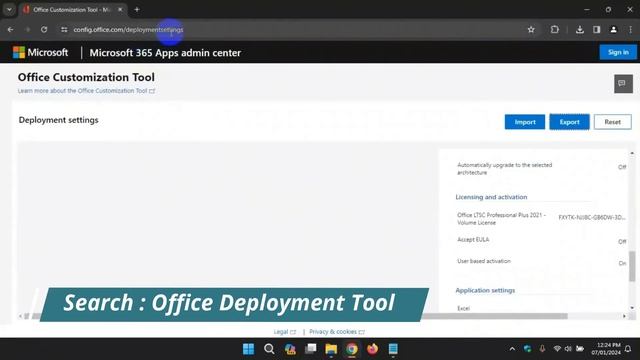Image resolution: width=640 pixels, height=360 pixels.
Task: Click the Accept EULA setting row
Action: click(541, 240)
